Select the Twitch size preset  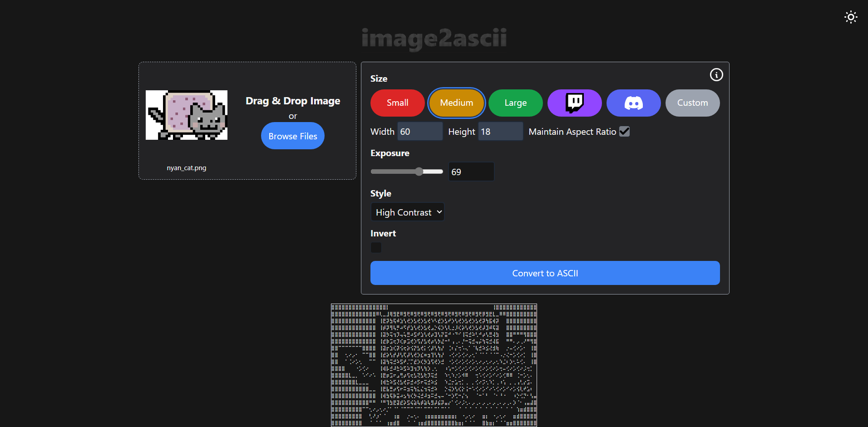pyautogui.click(x=574, y=103)
